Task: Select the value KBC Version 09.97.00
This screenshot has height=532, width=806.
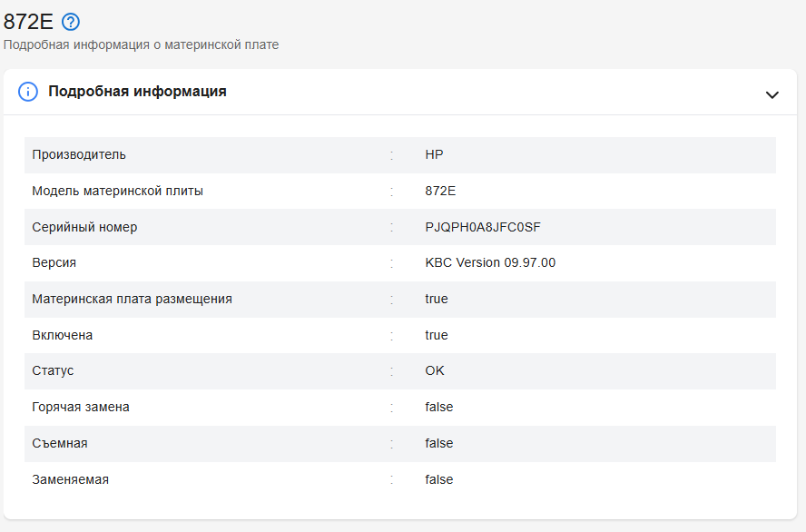Action: click(x=490, y=262)
